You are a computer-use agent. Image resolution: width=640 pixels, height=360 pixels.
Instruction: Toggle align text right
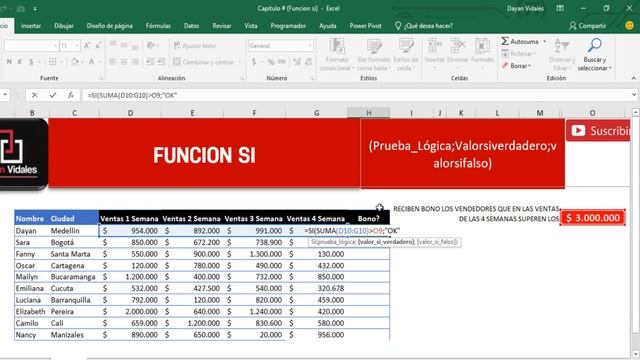(135, 62)
